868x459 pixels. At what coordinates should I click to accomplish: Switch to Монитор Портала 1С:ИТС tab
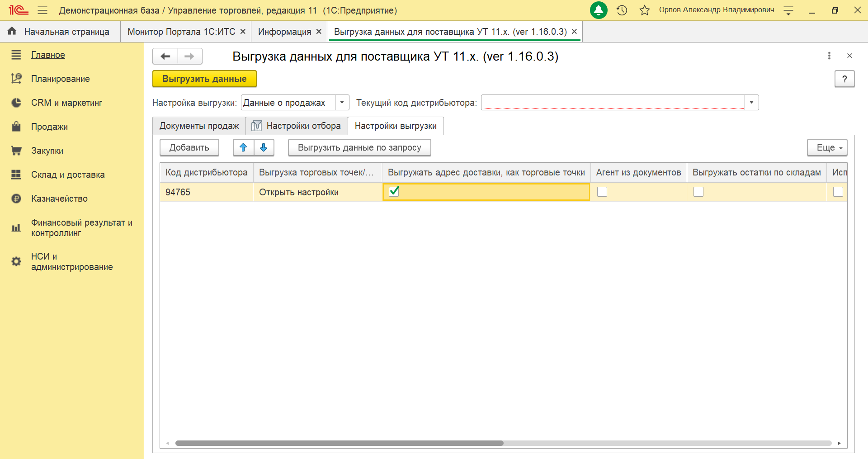[x=181, y=32]
